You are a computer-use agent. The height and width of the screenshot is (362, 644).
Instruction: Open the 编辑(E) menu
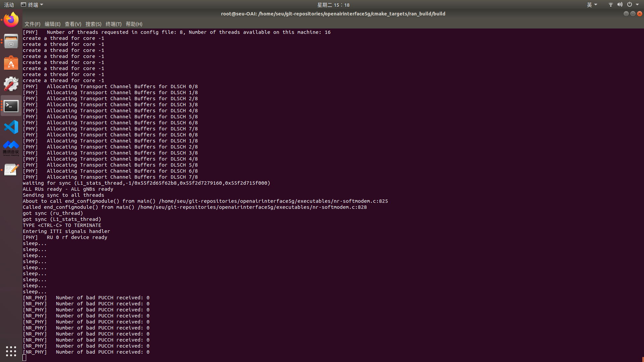coord(52,24)
